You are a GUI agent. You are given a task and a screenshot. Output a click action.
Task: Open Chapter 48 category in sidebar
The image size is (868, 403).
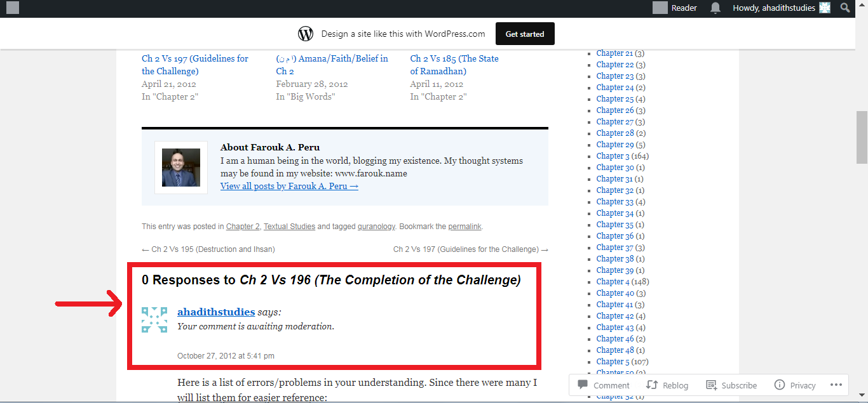(614, 350)
